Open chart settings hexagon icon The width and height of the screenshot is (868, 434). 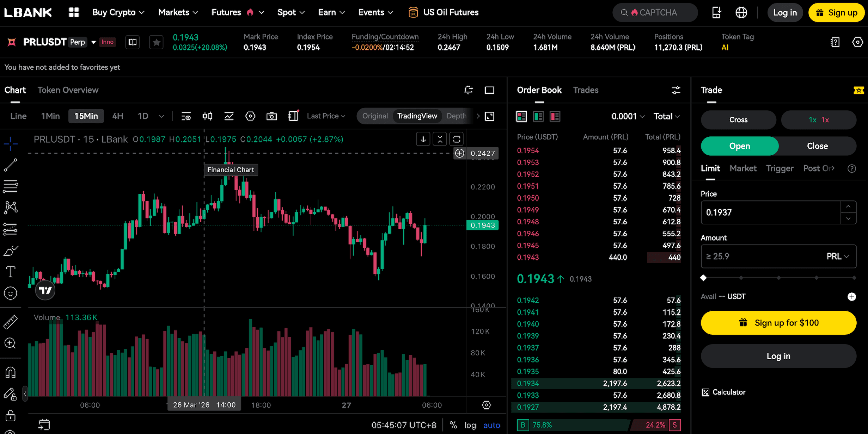(x=250, y=116)
